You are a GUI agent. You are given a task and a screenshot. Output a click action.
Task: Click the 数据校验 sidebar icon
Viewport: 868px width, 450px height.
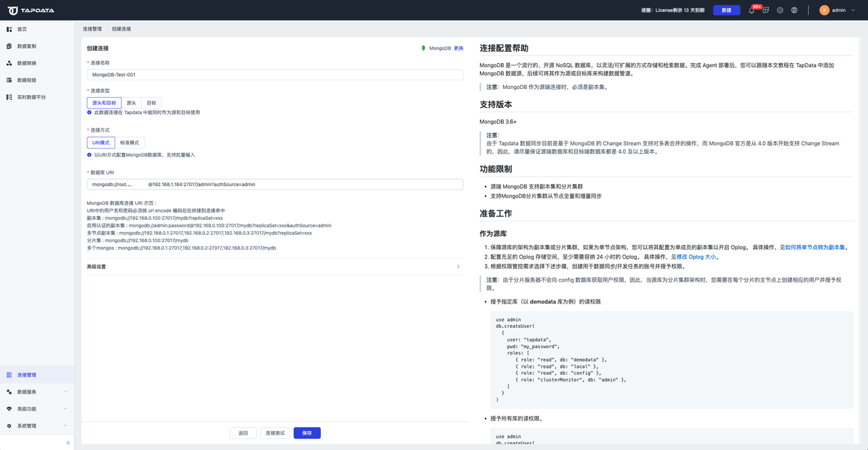pos(9,80)
